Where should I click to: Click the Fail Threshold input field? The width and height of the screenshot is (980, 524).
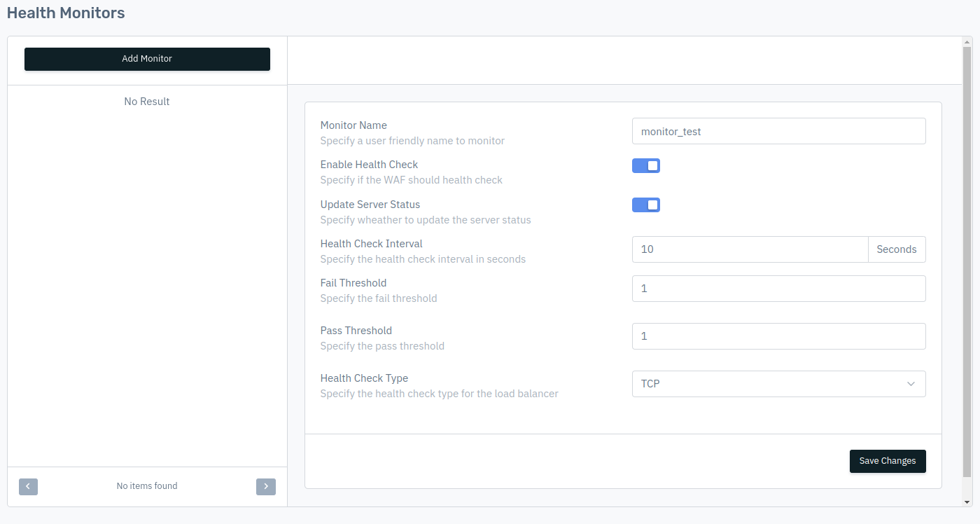778,289
